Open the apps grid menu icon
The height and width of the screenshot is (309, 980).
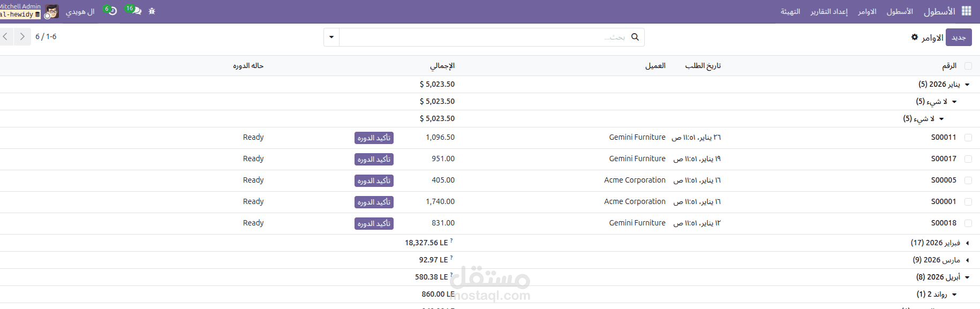[x=966, y=11]
